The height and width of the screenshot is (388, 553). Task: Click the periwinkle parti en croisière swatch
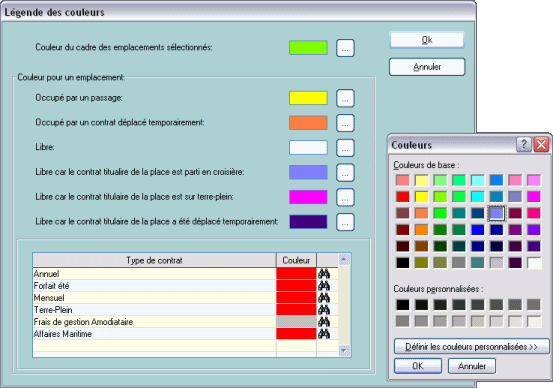[x=308, y=172]
